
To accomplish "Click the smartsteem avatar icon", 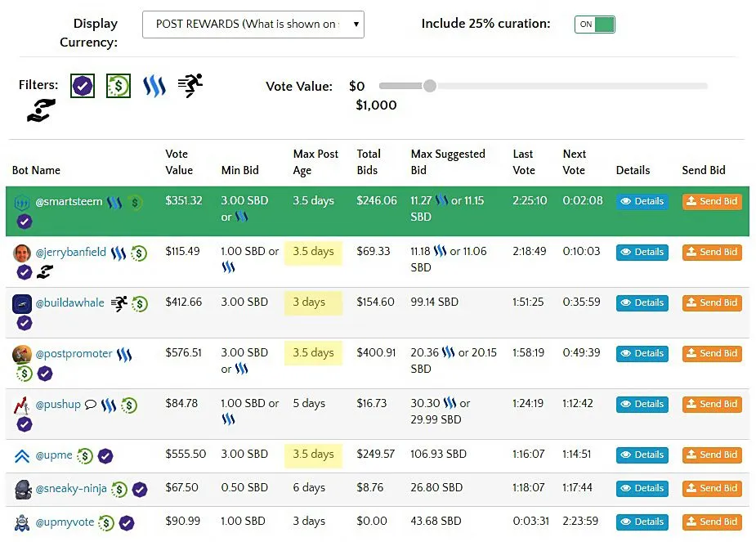I will pos(22,203).
